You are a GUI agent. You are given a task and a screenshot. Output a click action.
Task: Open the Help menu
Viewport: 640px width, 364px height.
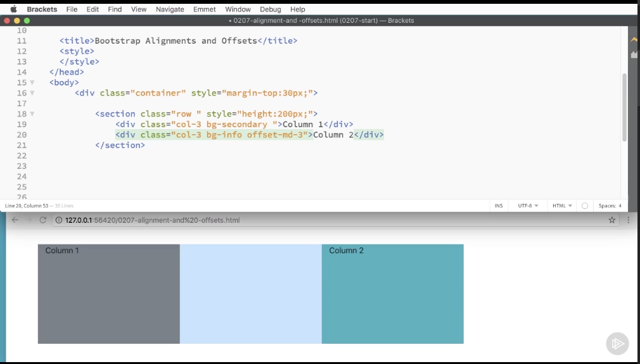(298, 9)
